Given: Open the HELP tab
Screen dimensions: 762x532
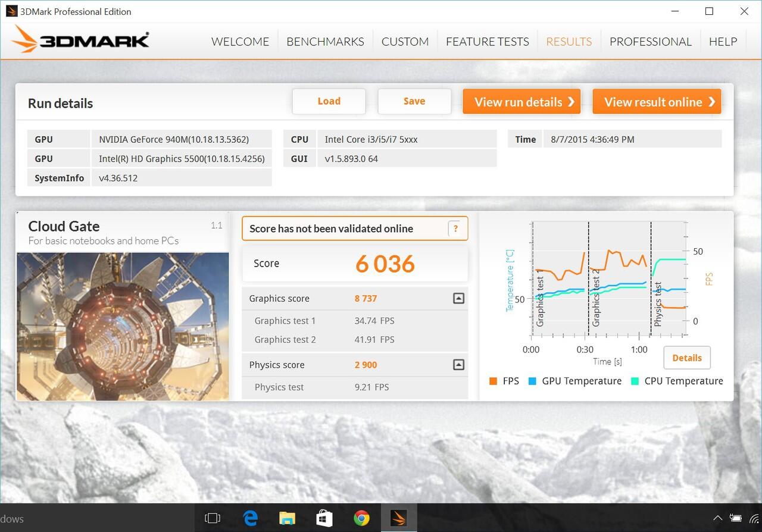Looking at the screenshot, I should (x=723, y=42).
